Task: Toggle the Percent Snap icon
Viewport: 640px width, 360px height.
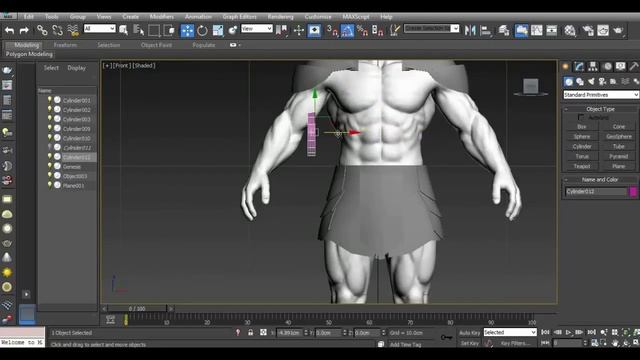Action: click(362, 30)
